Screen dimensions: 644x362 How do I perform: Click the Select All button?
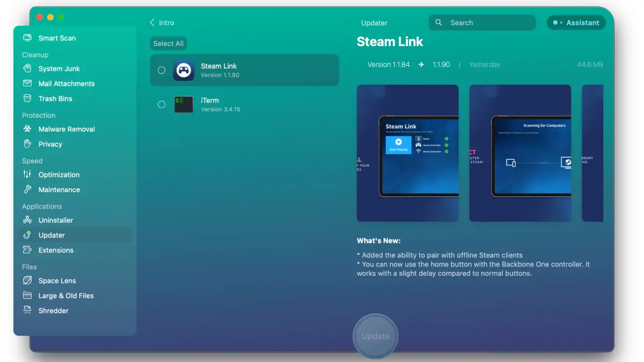tap(169, 43)
